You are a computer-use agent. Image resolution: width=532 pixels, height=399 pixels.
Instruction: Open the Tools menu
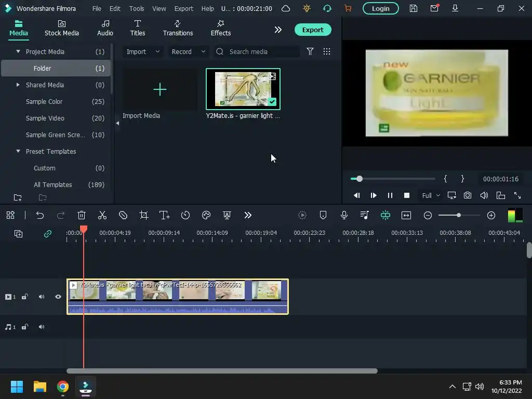(x=137, y=8)
